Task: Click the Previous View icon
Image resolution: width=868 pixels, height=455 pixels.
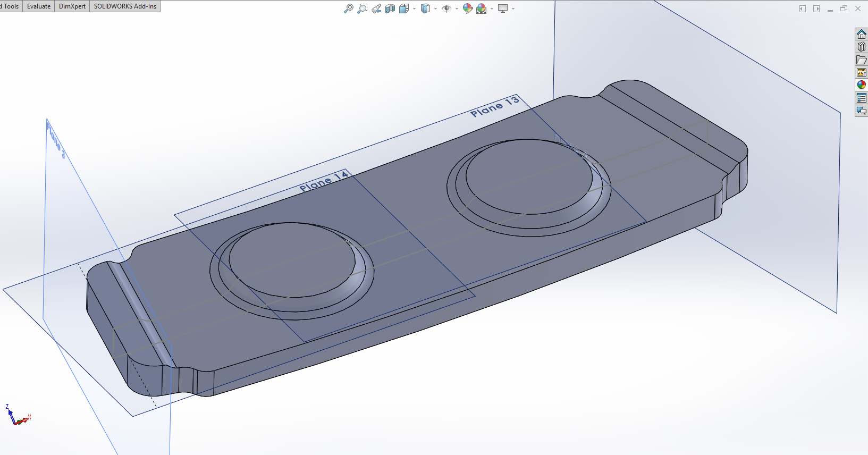Action: coord(376,9)
